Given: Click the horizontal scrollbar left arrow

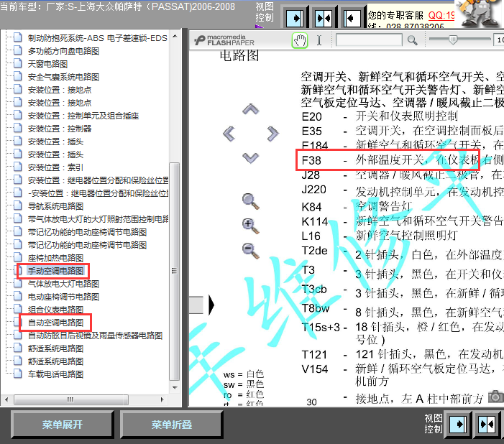Looking at the screenshot, I should (6, 399).
